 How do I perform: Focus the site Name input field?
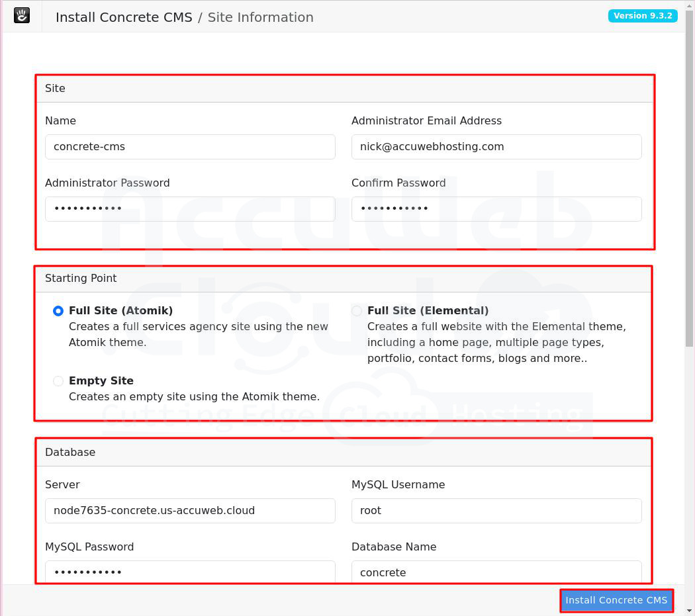coord(190,147)
